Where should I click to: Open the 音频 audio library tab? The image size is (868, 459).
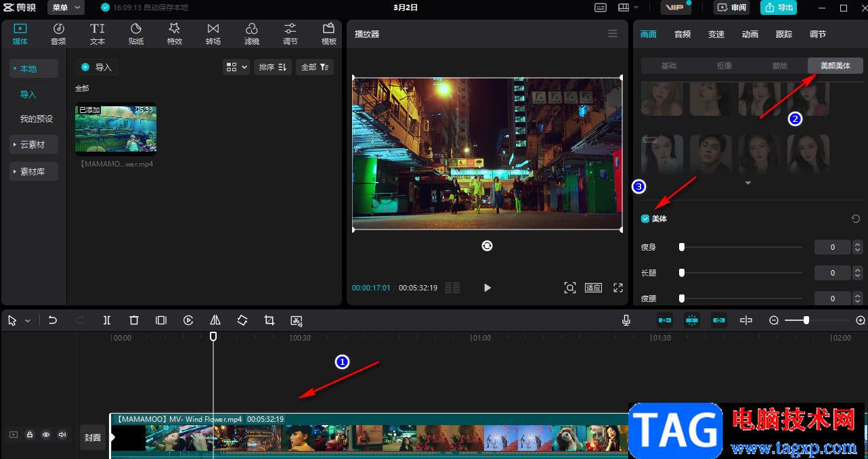coord(58,34)
